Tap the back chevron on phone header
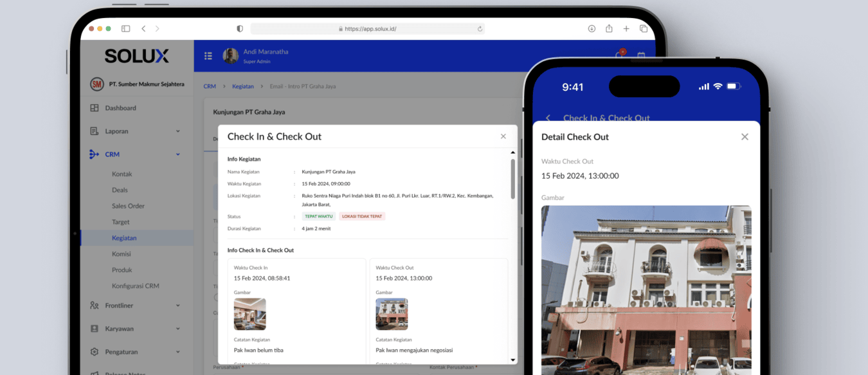 [548, 118]
